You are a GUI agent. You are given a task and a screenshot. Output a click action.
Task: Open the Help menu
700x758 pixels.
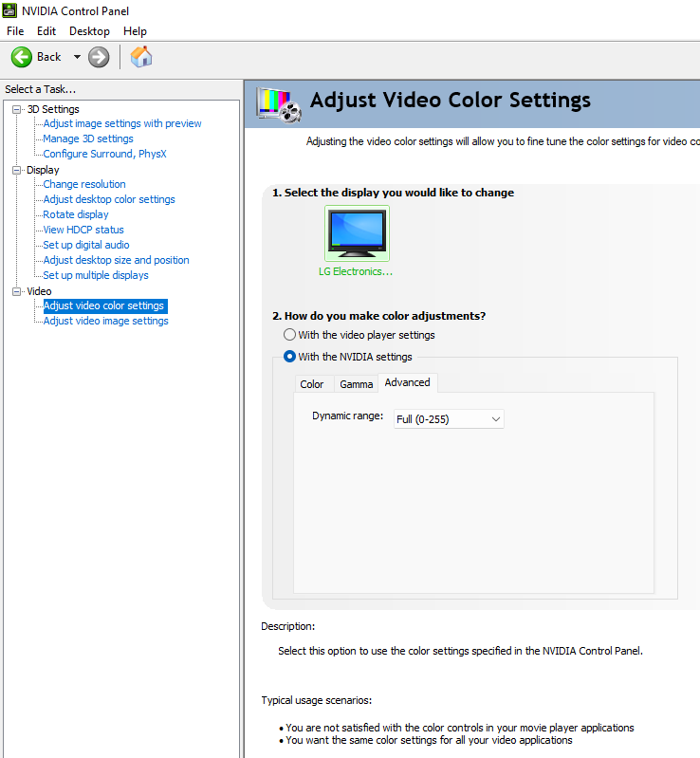coord(135,31)
